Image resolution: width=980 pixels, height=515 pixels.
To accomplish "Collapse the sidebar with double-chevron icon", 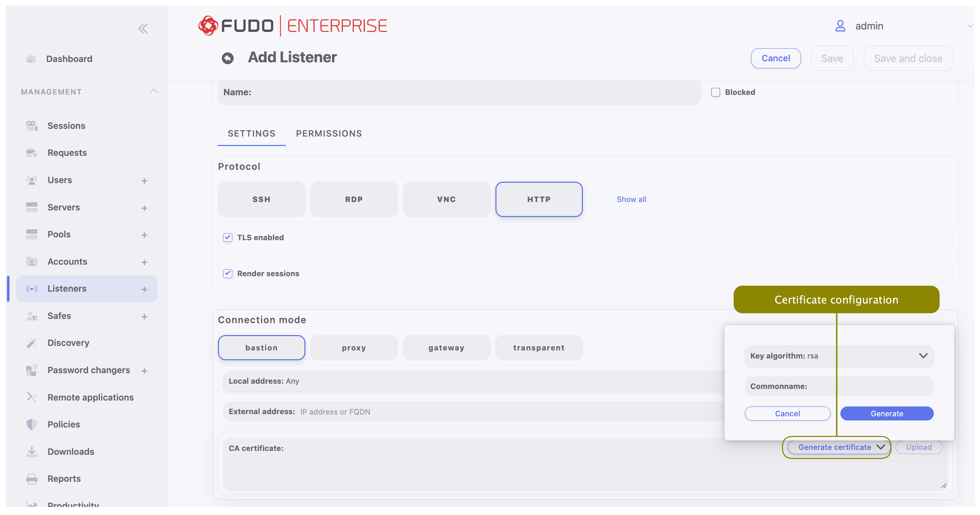I will click(143, 28).
